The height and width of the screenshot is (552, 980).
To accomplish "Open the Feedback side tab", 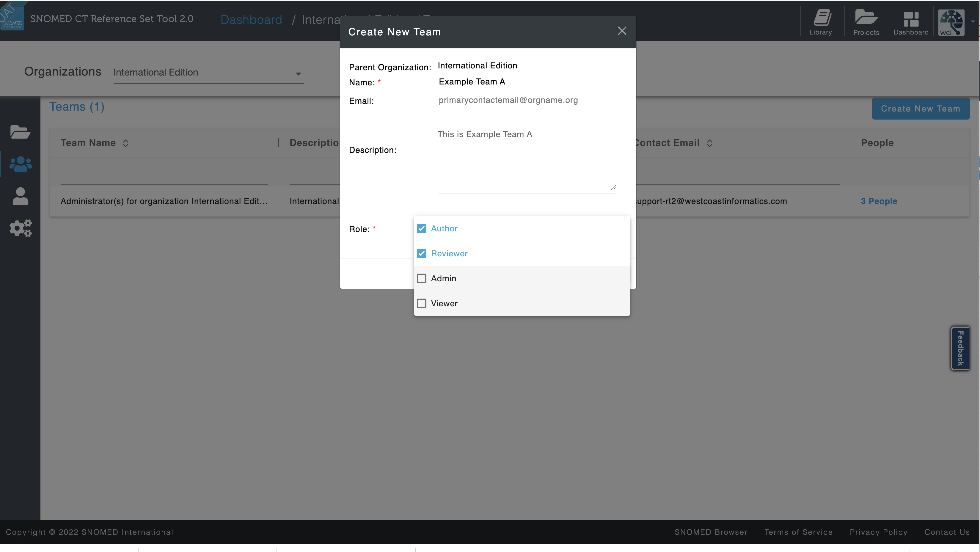I will click(960, 348).
